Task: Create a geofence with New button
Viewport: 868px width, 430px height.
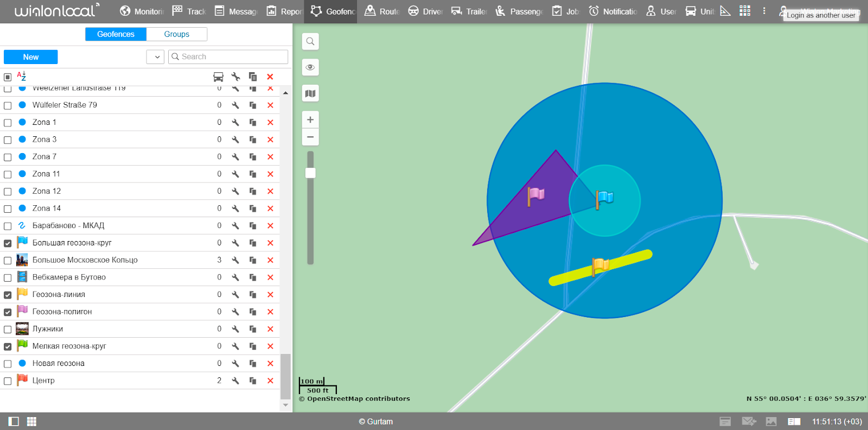Action: point(31,57)
